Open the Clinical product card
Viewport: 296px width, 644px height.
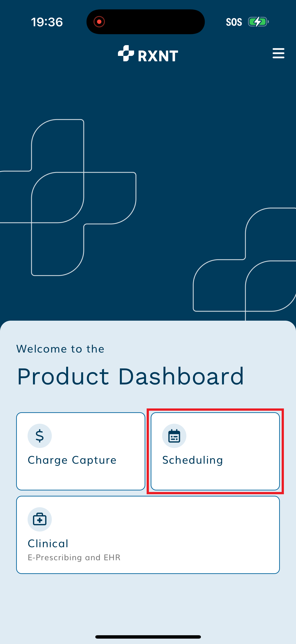click(148, 535)
